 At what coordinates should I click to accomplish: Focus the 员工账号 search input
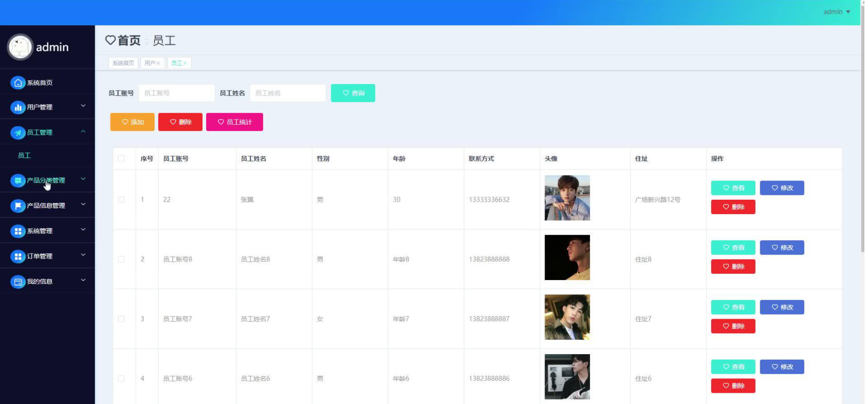pyautogui.click(x=177, y=93)
